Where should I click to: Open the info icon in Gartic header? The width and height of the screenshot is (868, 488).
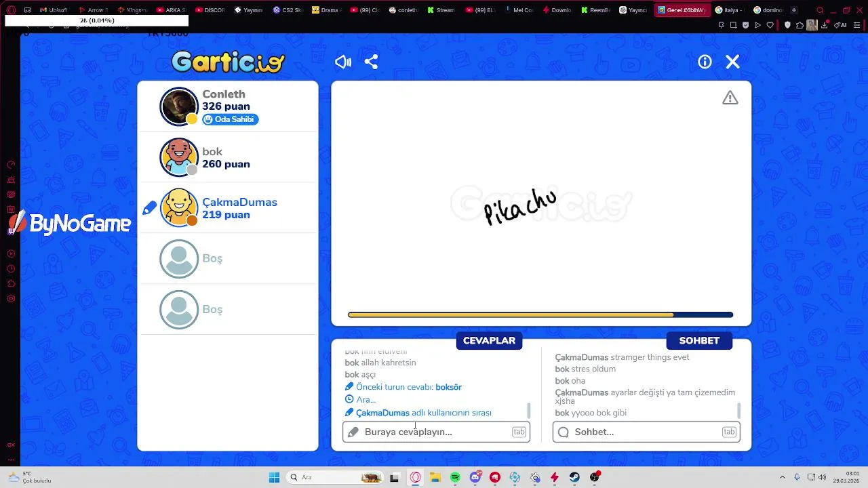point(705,62)
